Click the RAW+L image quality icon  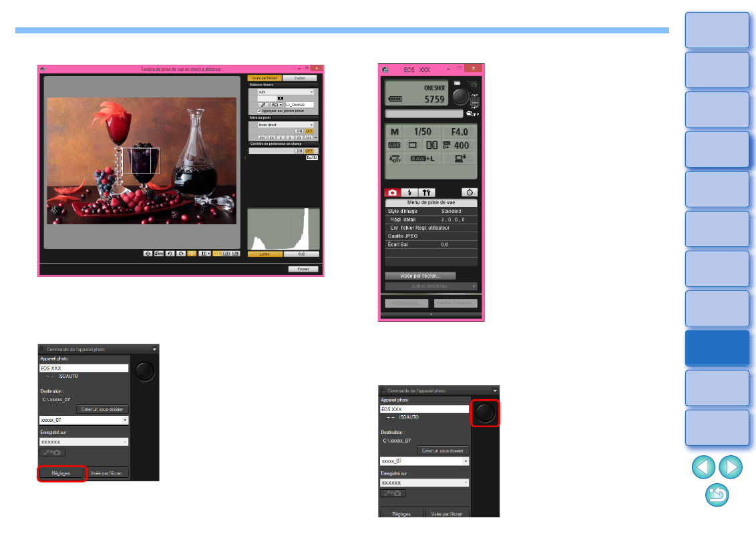pyautogui.click(x=422, y=159)
